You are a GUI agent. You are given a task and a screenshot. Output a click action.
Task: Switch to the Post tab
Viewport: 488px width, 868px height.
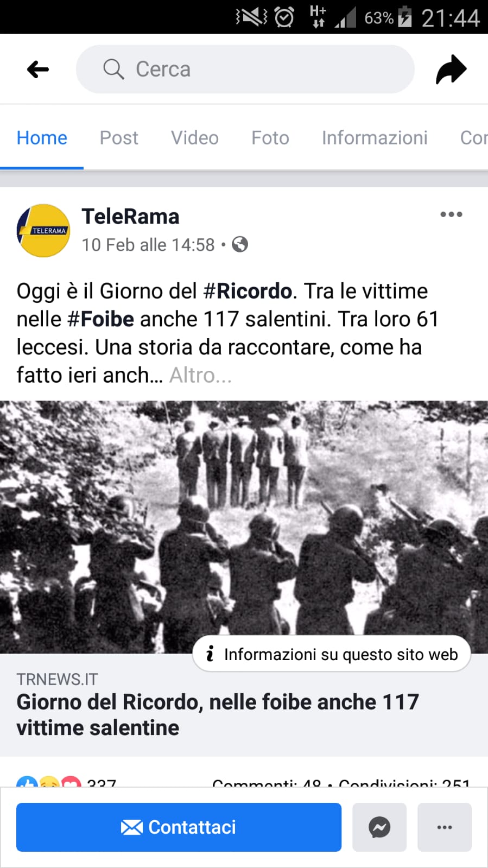[x=119, y=138]
